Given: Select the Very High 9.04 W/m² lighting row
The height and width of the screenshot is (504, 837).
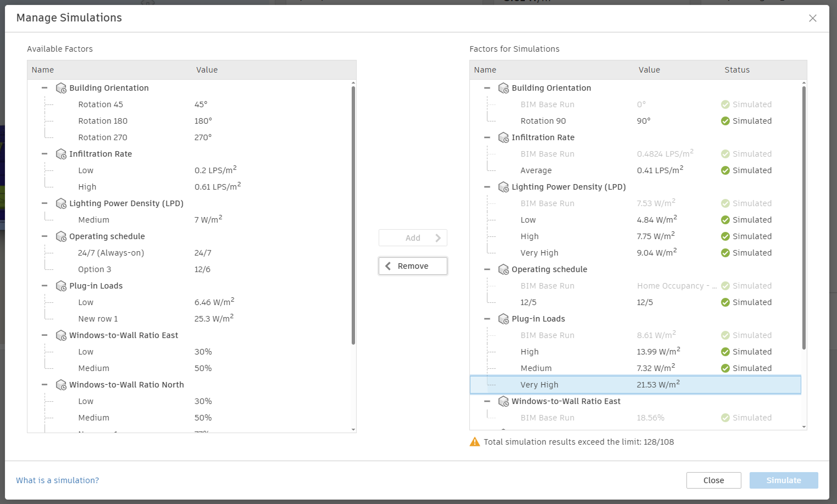Looking at the screenshot, I should [539, 253].
